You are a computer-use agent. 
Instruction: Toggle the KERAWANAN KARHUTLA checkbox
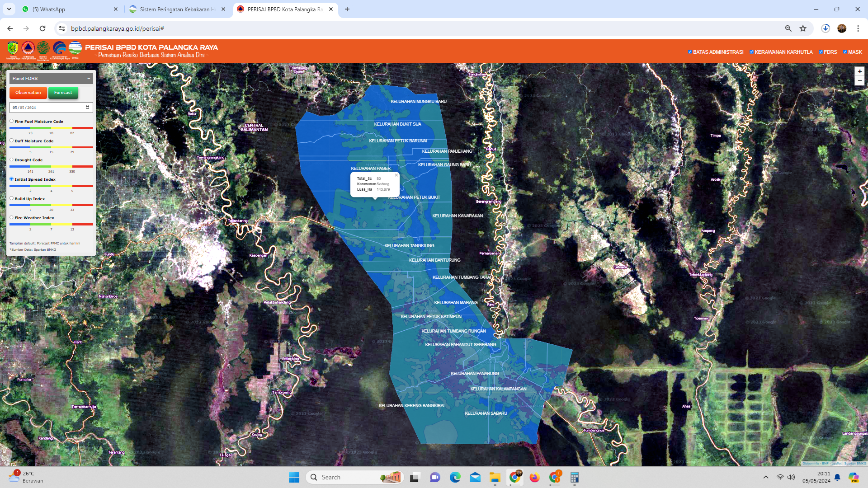click(751, 52)
